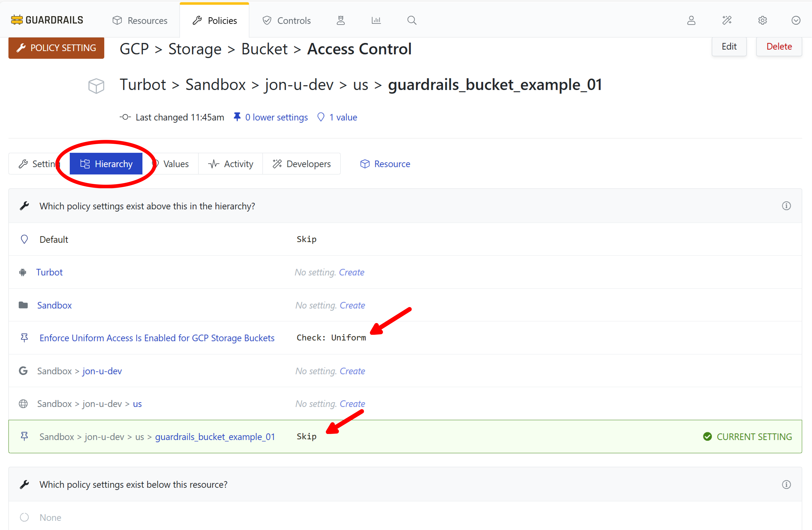Screen dimensions: 812x530
Task: Click Create link in Turbot row
Action: tap(351, 272)
